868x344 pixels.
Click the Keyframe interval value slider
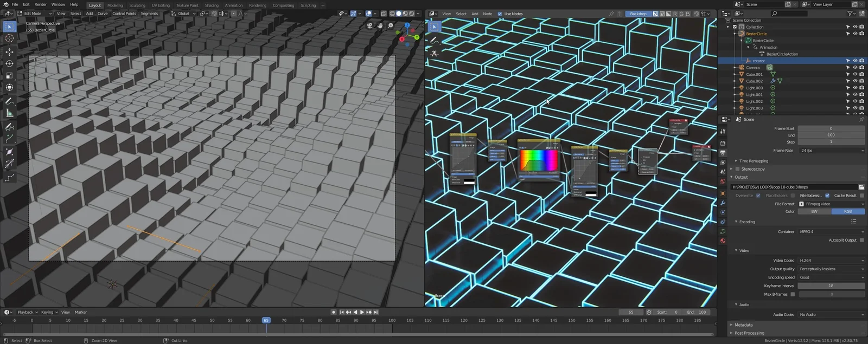[831, 286]
